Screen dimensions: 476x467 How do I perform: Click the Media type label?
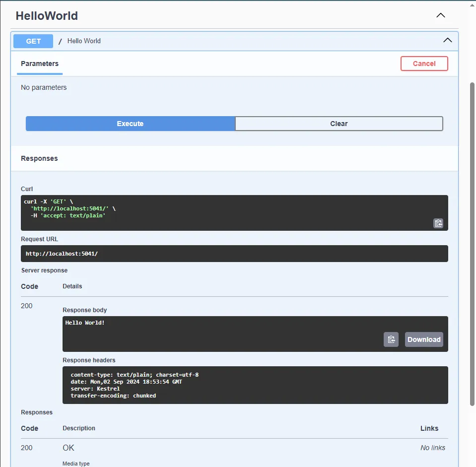tap(76, 464)
